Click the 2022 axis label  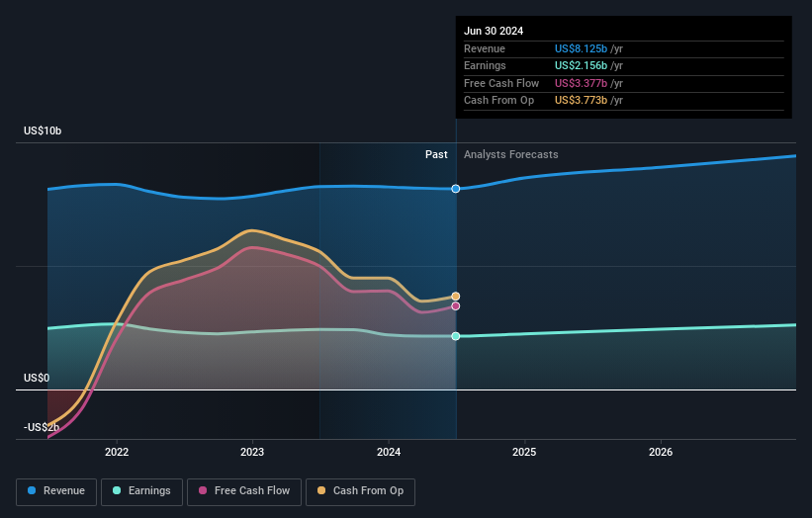(x=117, y=452)
